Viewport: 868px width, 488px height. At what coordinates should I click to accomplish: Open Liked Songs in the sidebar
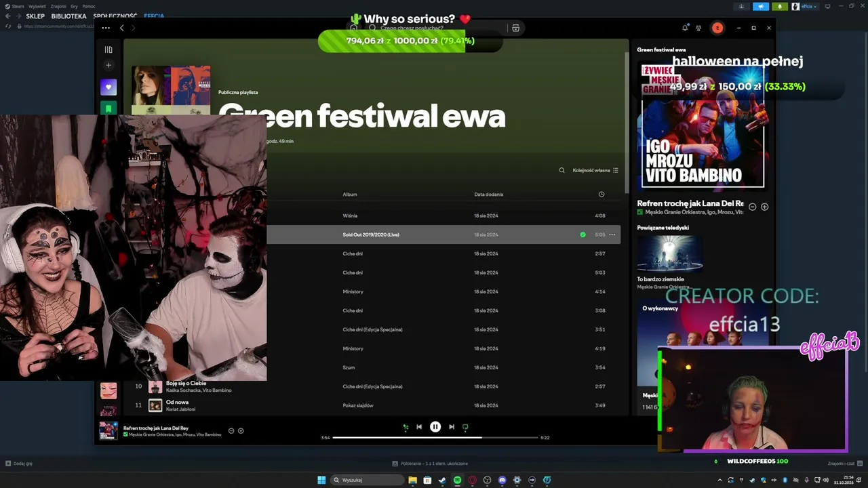coord(108,87)
